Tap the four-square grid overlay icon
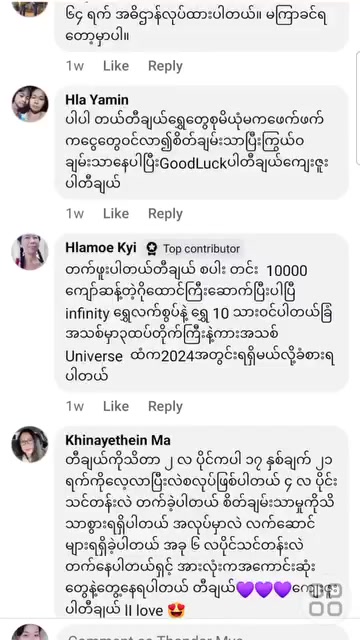 point(325,599)
